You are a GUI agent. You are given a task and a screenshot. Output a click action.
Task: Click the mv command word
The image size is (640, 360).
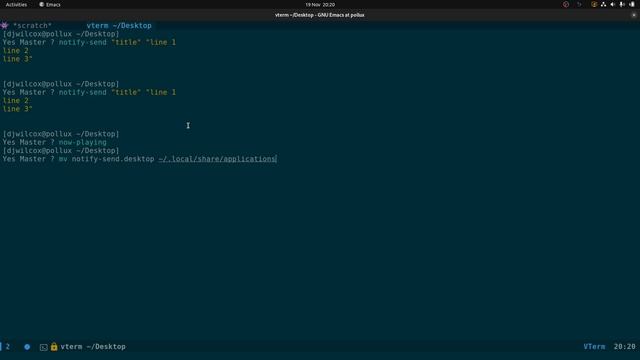click(x=63, y=159)
